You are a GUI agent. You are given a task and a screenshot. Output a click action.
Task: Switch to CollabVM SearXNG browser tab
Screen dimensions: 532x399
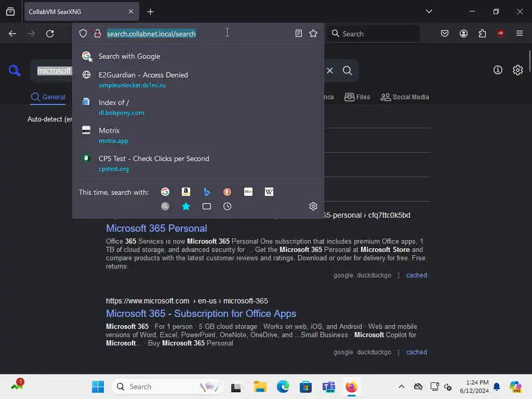(x=82, y=12)
